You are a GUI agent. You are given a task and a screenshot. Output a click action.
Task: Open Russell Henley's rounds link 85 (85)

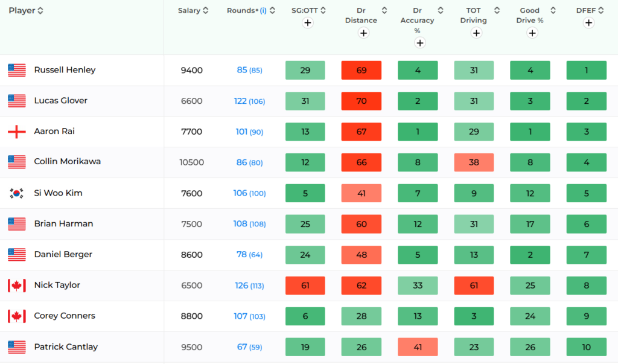248,69
